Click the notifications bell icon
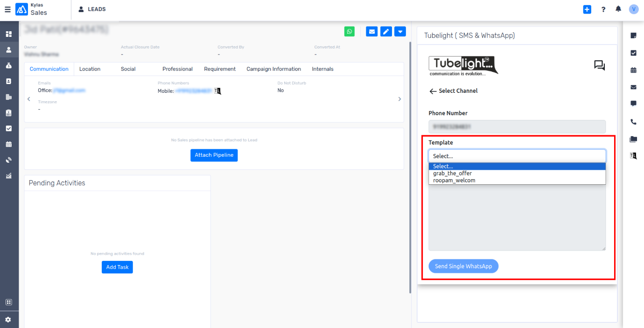The width and height of the screenshot is (644, 328). point(618,9)
